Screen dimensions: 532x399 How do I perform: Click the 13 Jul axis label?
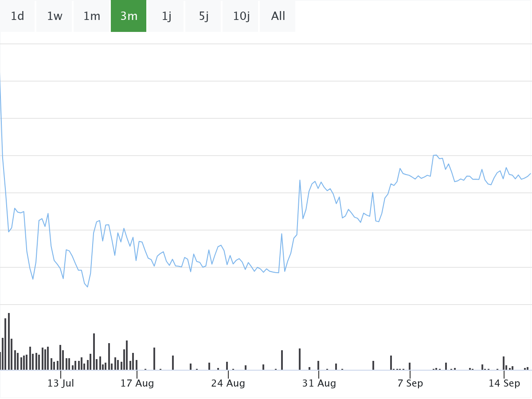click(61, 383)
